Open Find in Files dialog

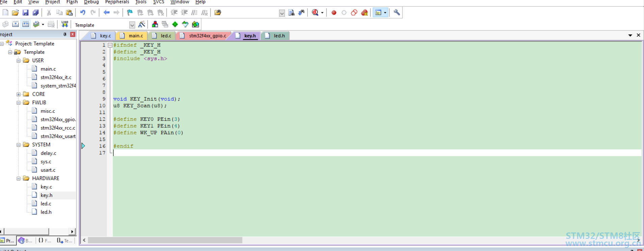point(218,12)
